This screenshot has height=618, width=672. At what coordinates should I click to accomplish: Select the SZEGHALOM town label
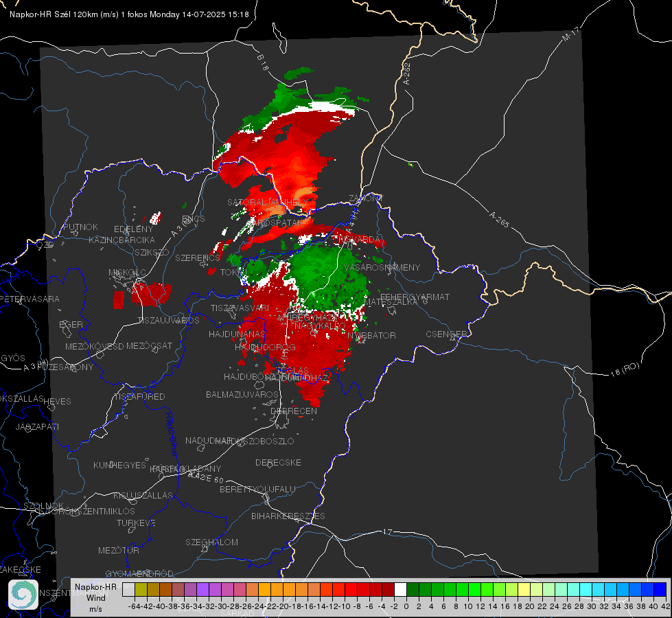[211, 542]
